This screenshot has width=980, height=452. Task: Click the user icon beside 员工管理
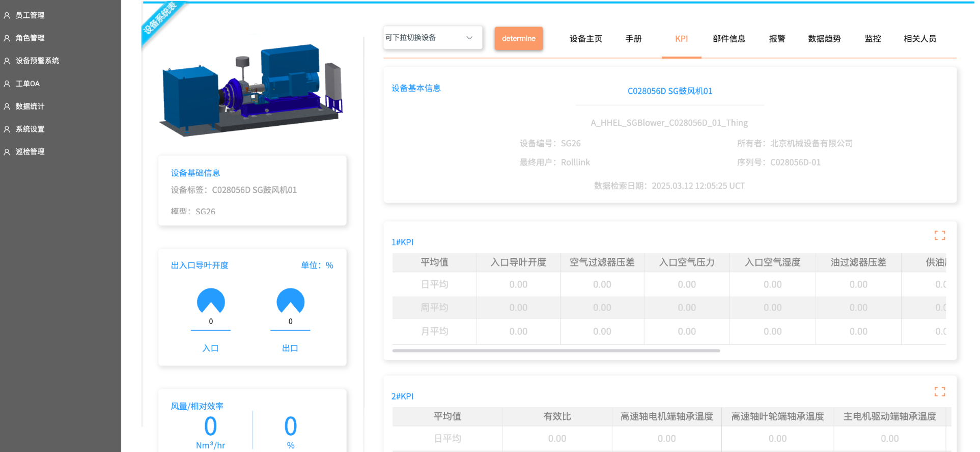[7, 15]
